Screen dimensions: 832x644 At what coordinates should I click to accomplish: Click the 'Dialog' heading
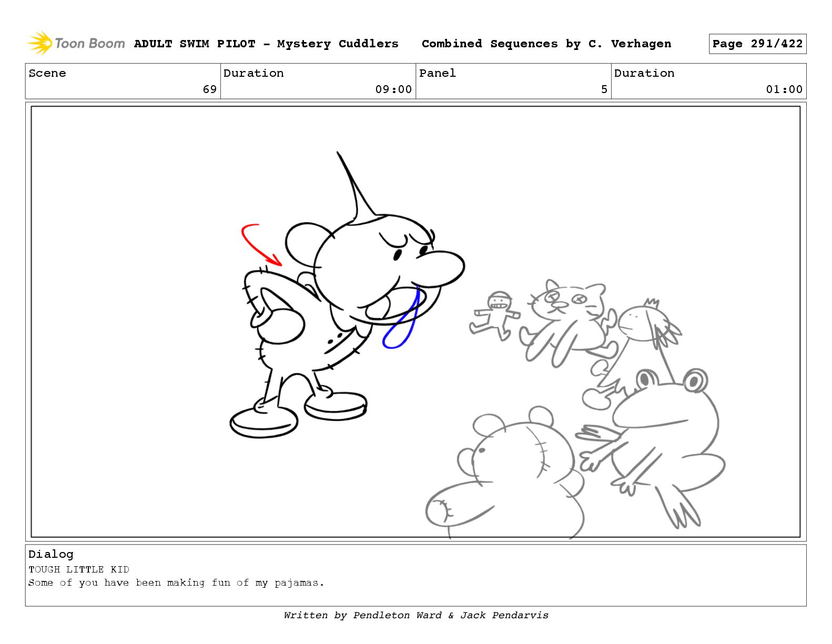[51, 554]
